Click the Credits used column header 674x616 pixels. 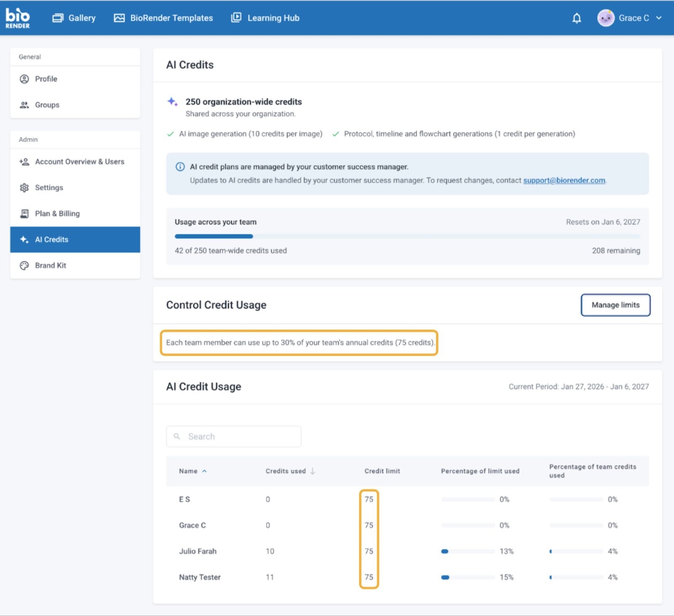[x=286, y=471]
